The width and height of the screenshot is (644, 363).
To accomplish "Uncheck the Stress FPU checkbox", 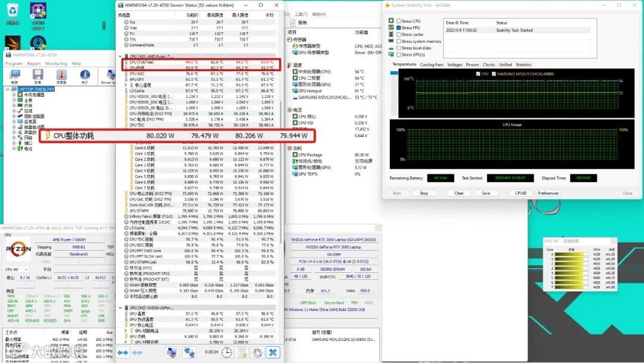I will 398,27.
